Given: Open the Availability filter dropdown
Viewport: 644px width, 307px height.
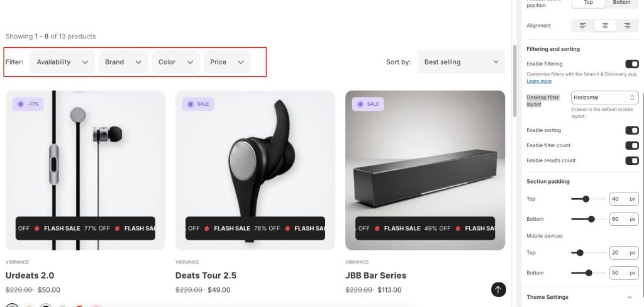Looking at the screenshot, I should (62, 62).
